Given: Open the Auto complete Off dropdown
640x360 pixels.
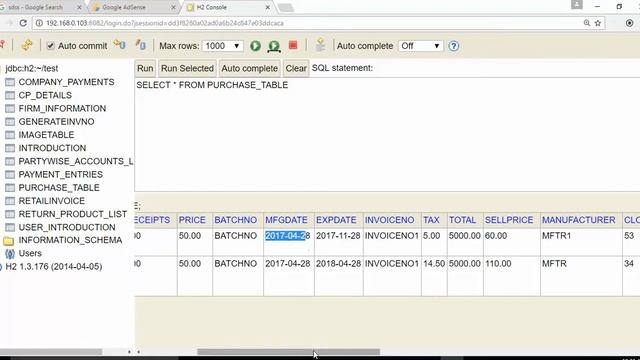Looking at the screenshot, I should [421, 46].
